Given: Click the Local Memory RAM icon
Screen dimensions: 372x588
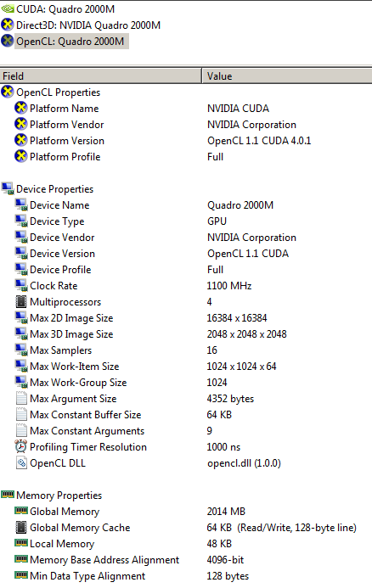Looking at the screenshot, I should [21, 543].
